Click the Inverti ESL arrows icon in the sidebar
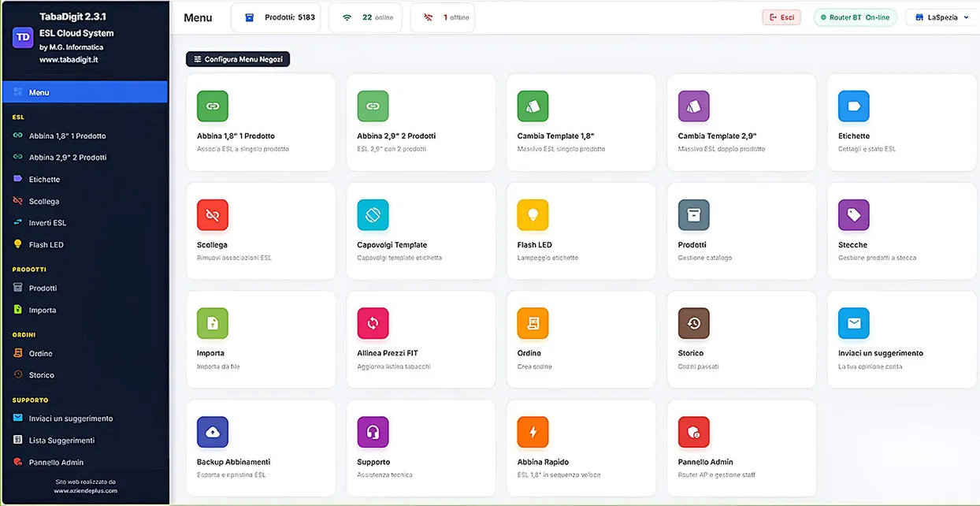Screen dimensions: 980x506 tap(17, 222)
